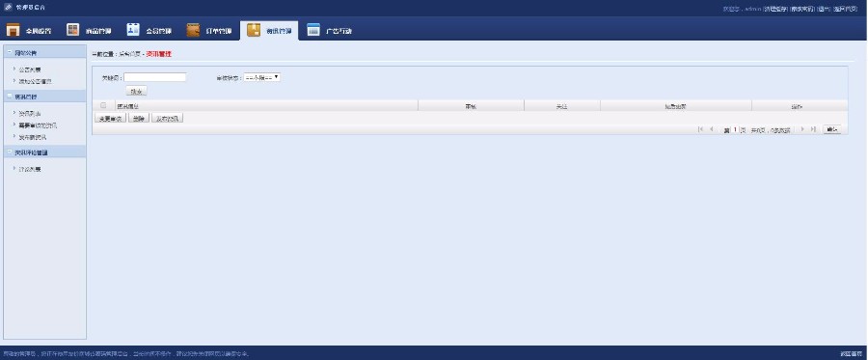This screenshot has width=868, height=360.
Task: Collapse the first sidebar section (网站公告)
Action: pos(10,53)
